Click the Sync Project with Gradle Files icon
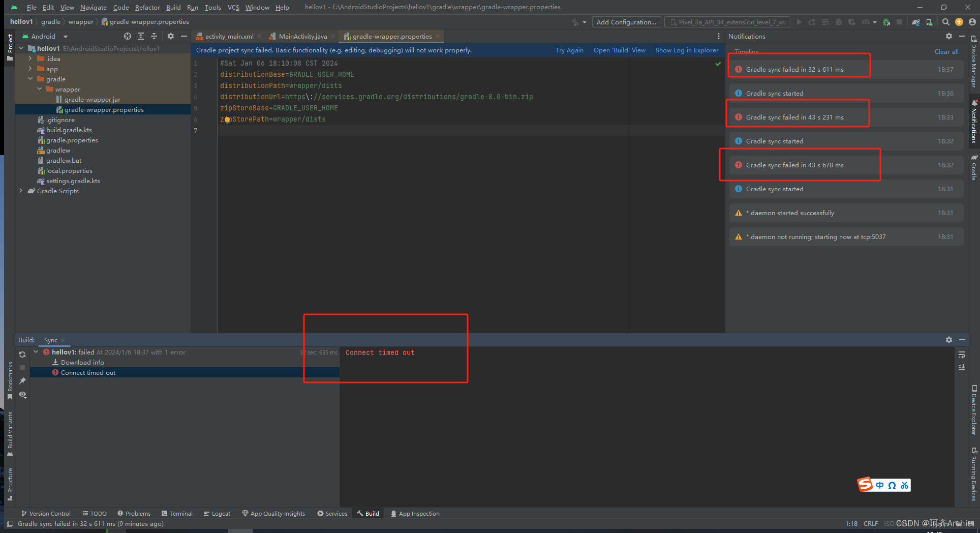The width and height of the screenshot is (980, 533). click(x=915, y=22)
